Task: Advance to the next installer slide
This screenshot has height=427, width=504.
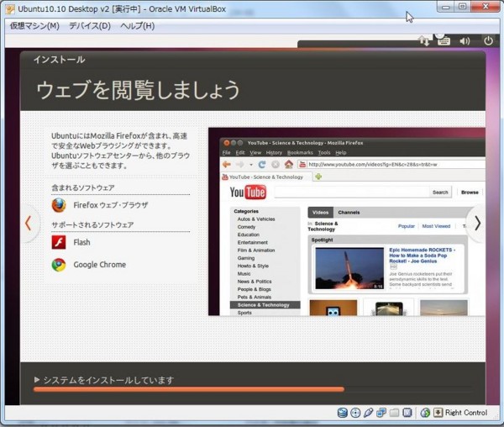Action: click(x=477, y=223)
